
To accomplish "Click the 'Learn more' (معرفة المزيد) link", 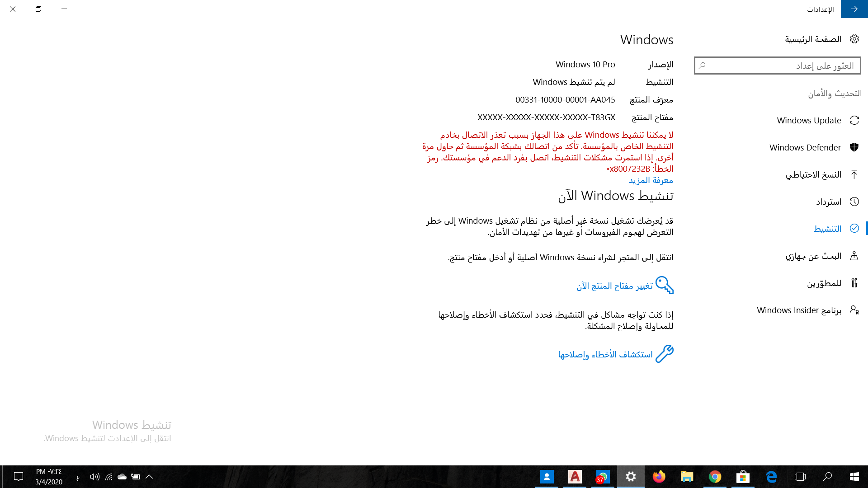I will (x=651, y=180).
